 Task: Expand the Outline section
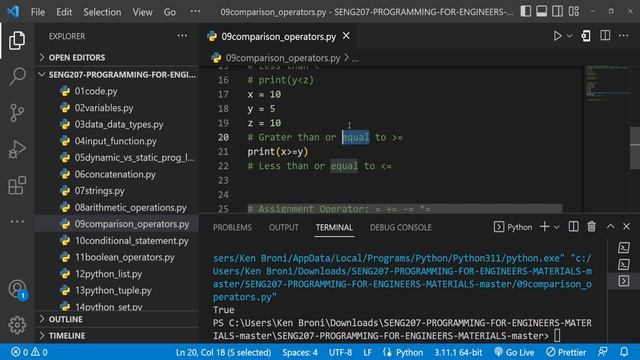116,319
